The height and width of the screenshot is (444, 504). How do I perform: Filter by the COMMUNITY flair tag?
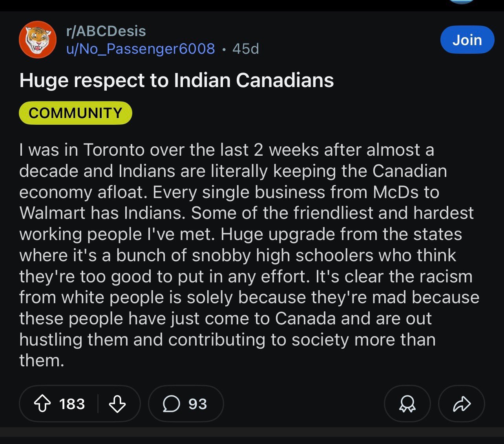[x=75, y=113]
